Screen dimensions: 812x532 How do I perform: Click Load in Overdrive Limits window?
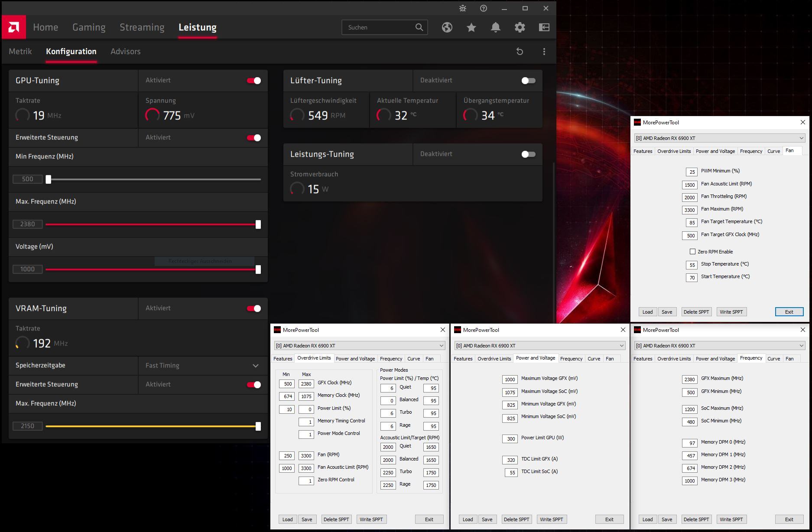[288, 519]
